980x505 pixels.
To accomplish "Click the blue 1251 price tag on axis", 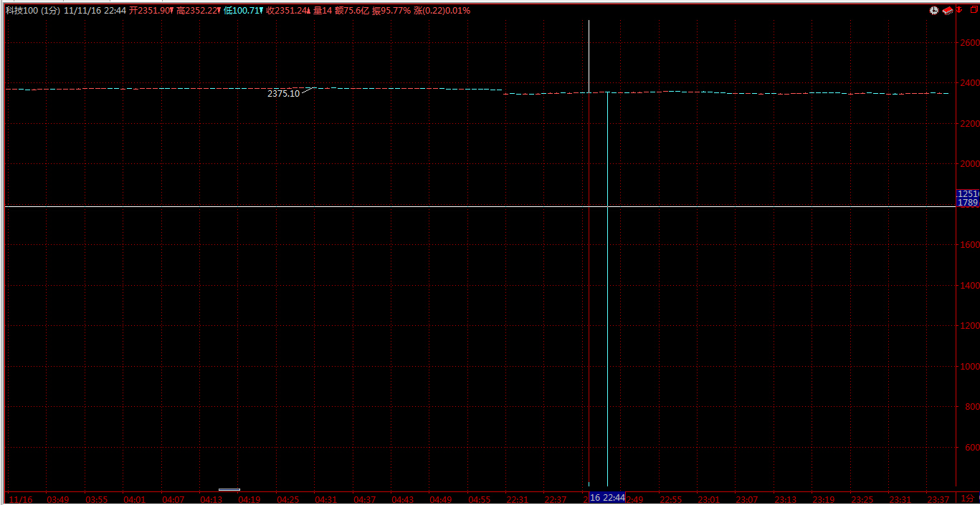I will pos(968,194).
